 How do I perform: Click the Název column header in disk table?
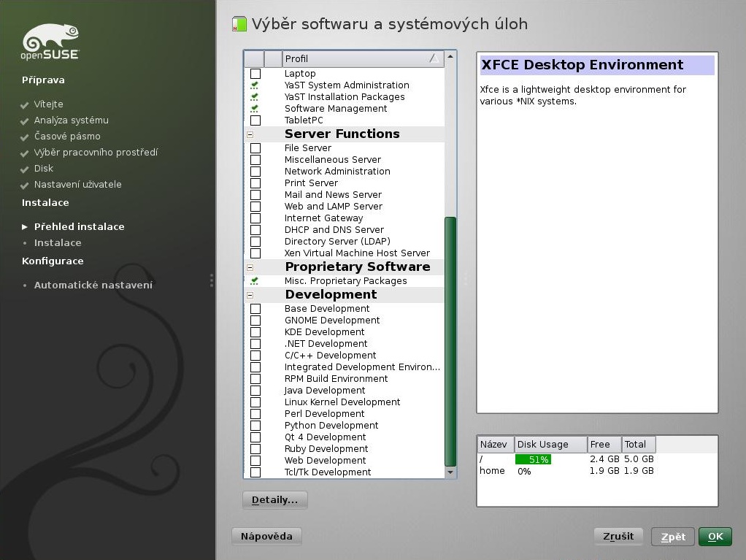click(496, 445)
